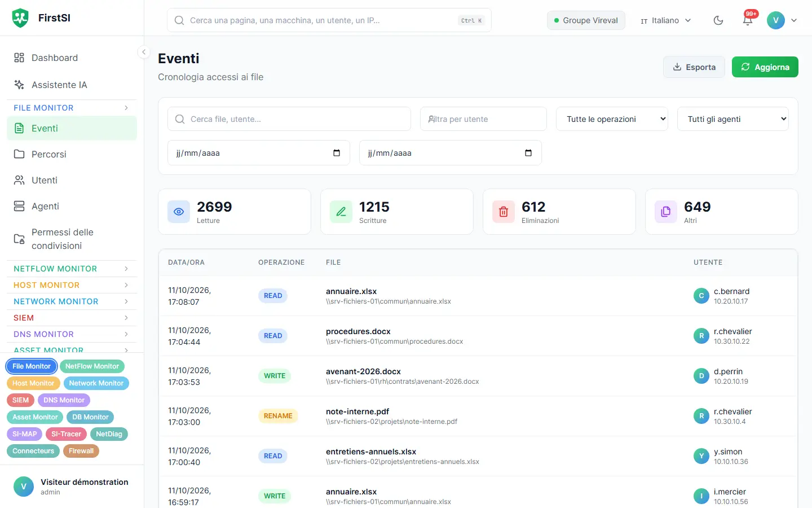Click the Esporta button
Screen dimensions: 812x508
pos(694,67)
